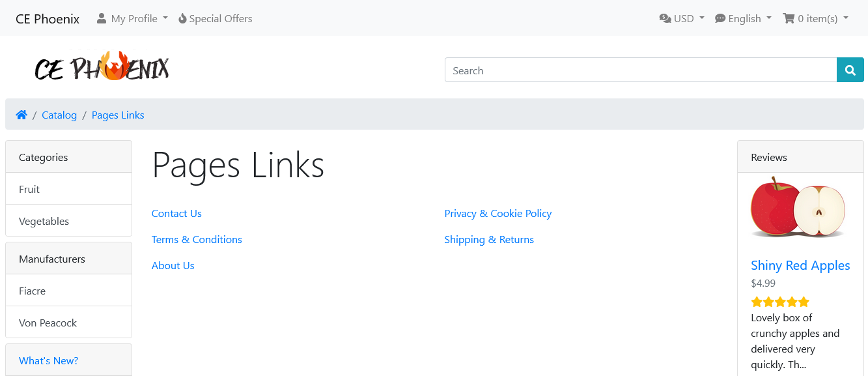Go to the What's New? link
Image resolution: width=868 pixels, height=376 pixels.
[x=49, y=360]
